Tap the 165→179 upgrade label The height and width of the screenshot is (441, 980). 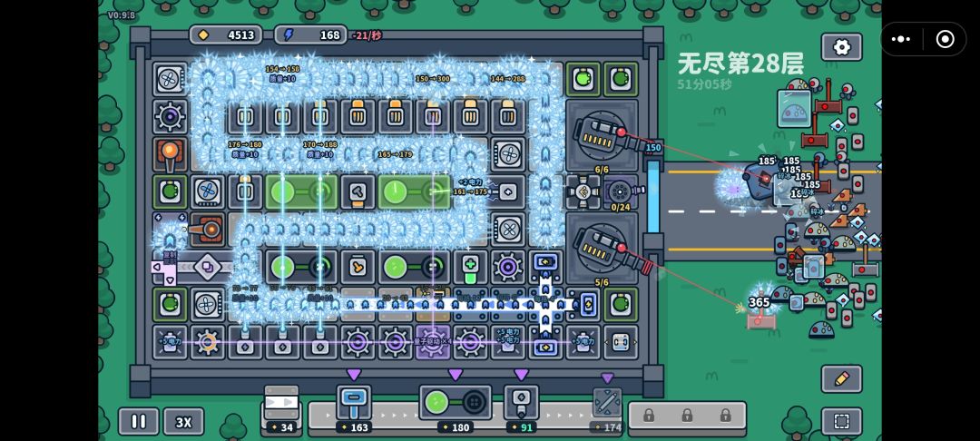click(x=395, y=153)
